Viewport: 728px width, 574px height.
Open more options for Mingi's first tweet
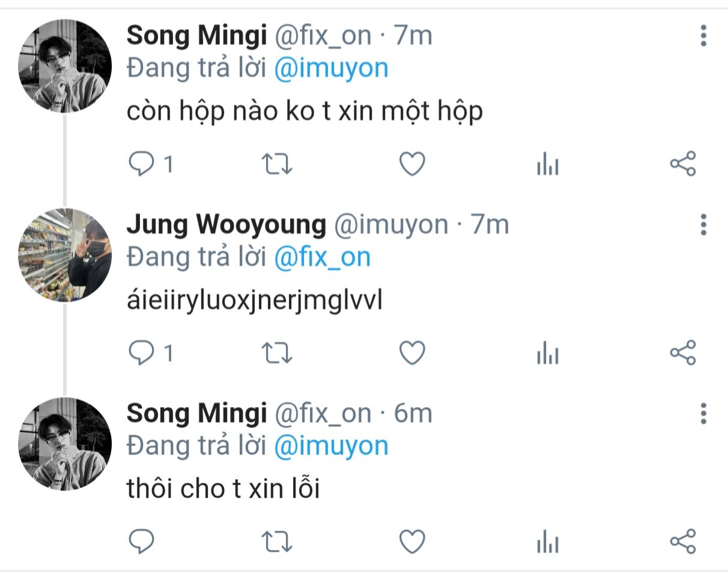coord(703,36)
